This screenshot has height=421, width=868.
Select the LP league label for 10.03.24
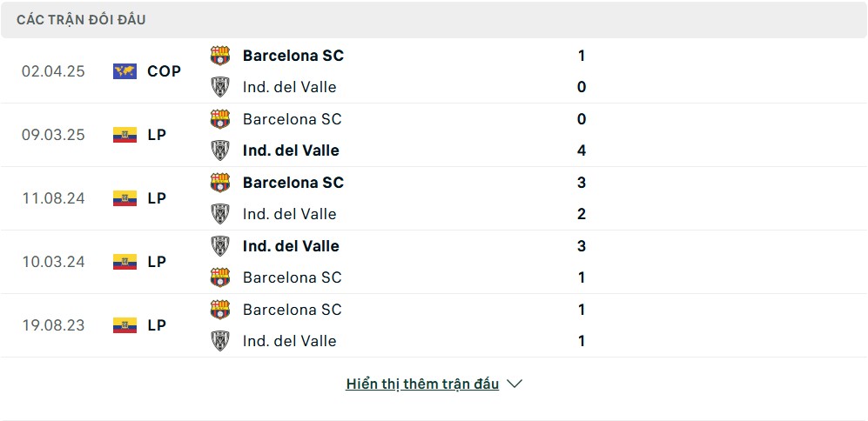click(x=157, y=262)
